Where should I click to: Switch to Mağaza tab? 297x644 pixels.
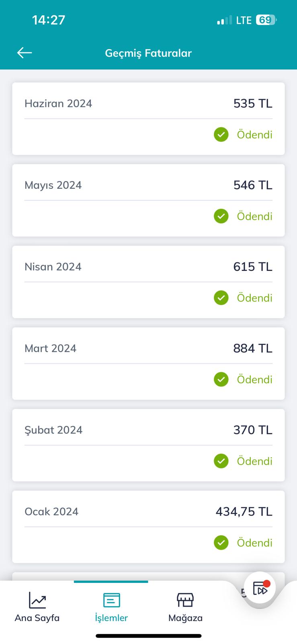point(185,607)
